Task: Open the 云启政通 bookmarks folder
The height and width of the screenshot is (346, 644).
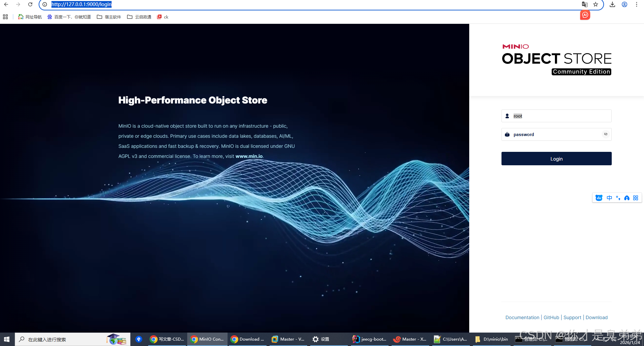Action: tap(139, 16)
